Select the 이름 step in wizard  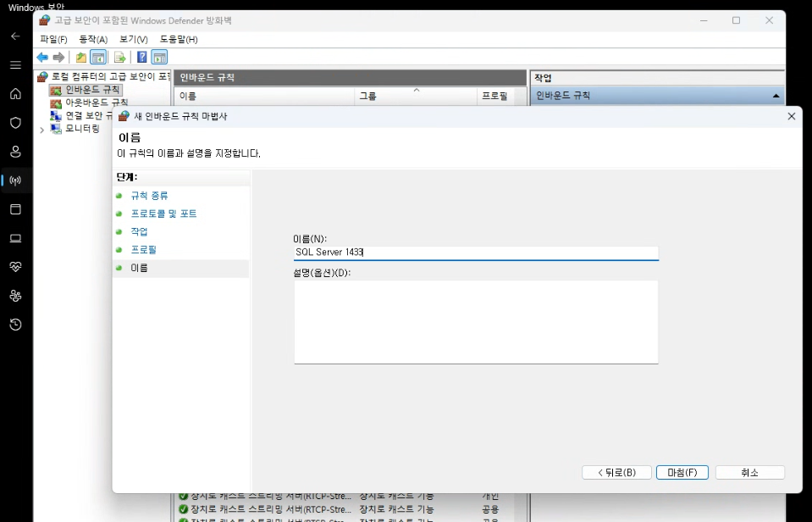click(x=140, y=268)
